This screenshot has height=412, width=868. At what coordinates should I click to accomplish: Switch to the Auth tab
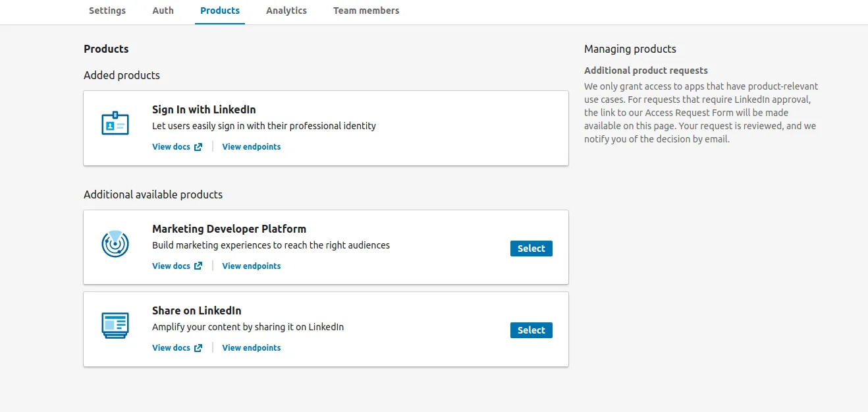(x=163, y=11)
